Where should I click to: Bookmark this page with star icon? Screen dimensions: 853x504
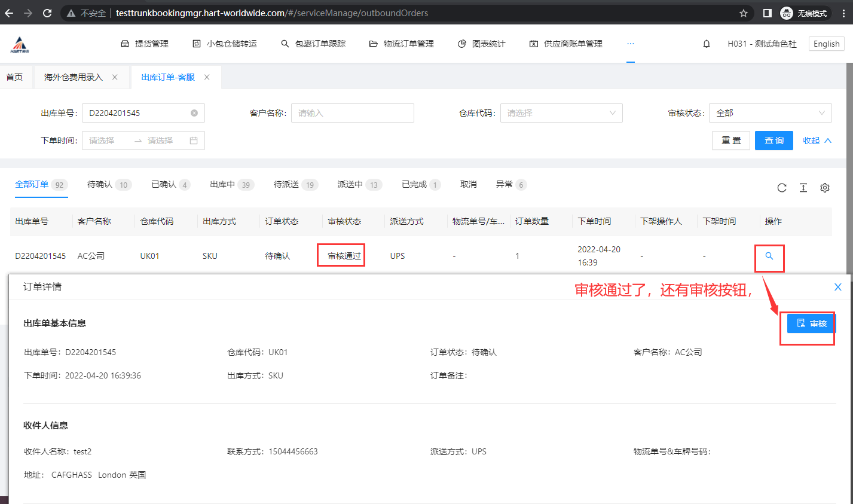click(x=744, y=13)
